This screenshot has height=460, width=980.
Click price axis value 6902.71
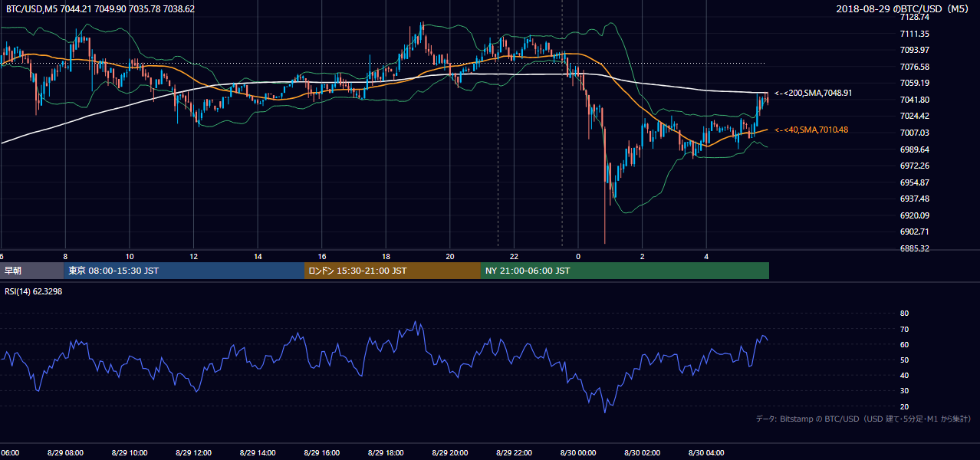coord(915,232)
